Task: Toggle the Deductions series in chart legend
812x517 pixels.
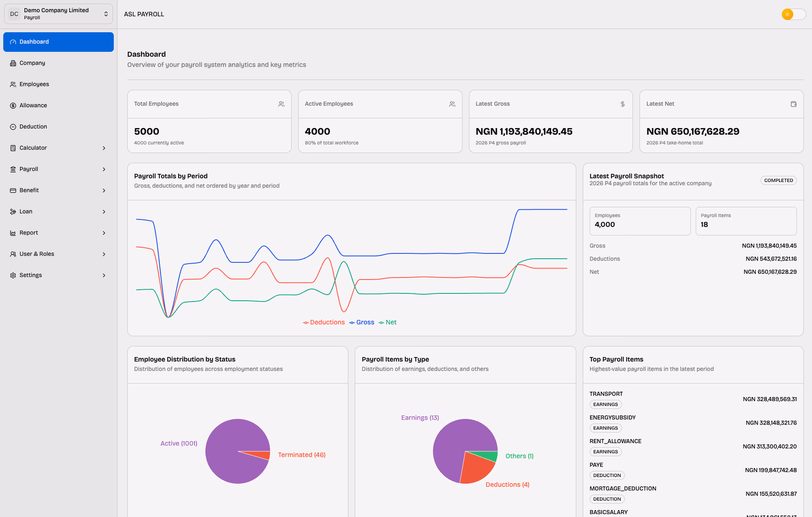Action: (x=324, y=322)
